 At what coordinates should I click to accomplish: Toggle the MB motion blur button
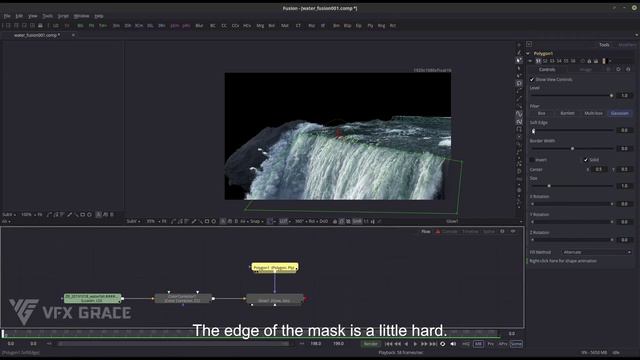tap(478, 344)
